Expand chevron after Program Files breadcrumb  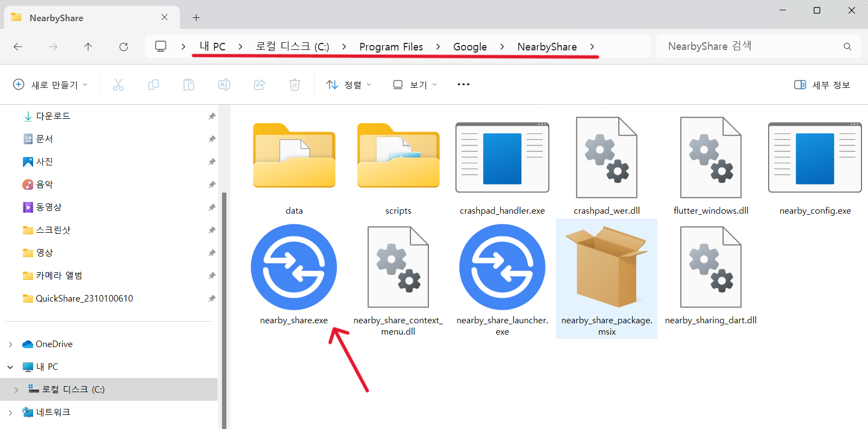tap(438, 47)
